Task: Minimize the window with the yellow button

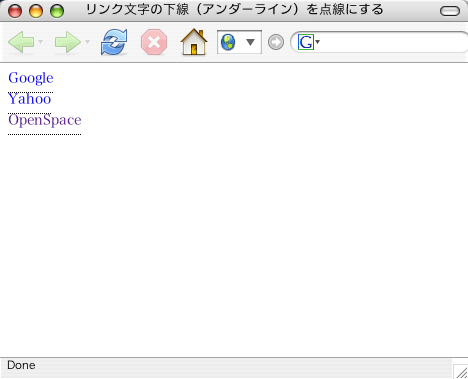Action: pyautogui.click(x=36, y=11)
